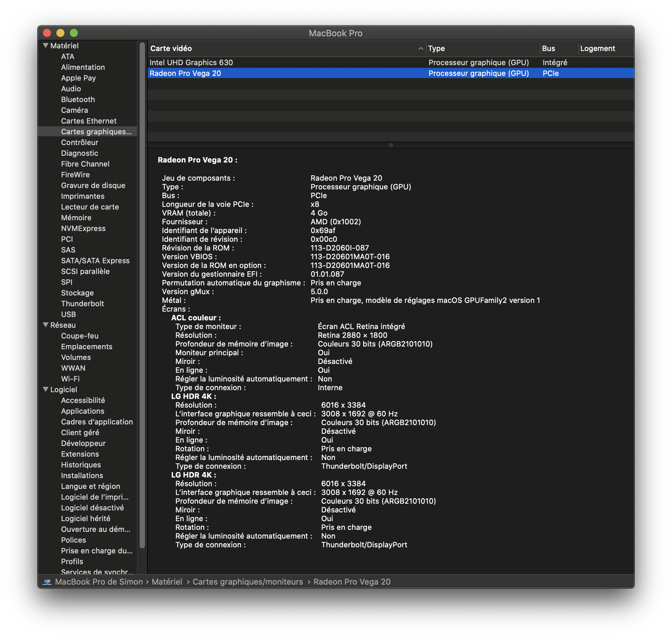The image size is (672, 638).
Task: Open SPI in the sidebar
Action: click(x=66, y=282)
